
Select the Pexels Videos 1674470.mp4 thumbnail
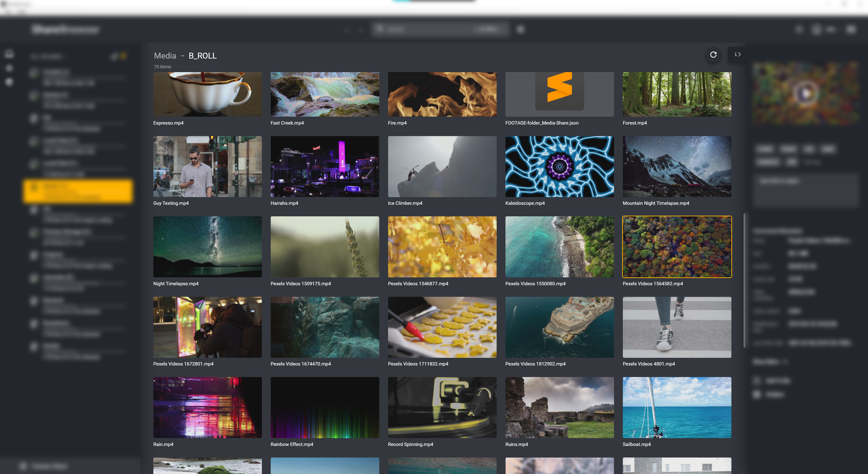[x=325, y=327]
